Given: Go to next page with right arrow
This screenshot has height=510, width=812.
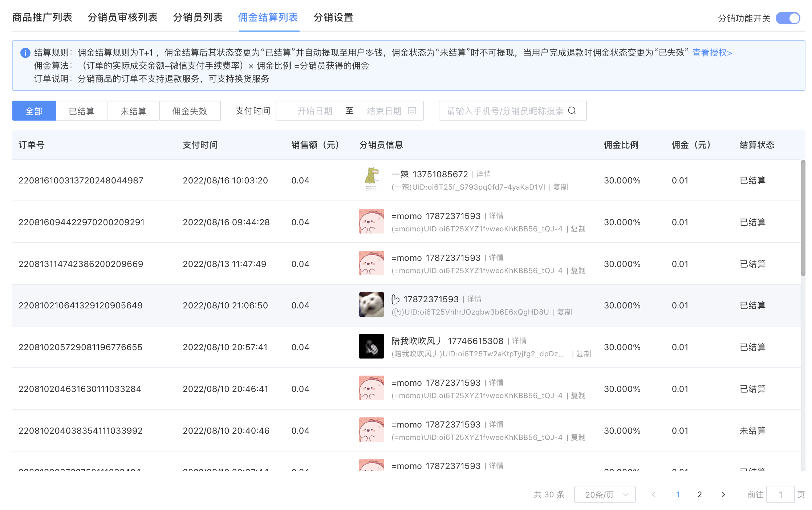Looking at the screenshot, I should (x=723, y=494).
